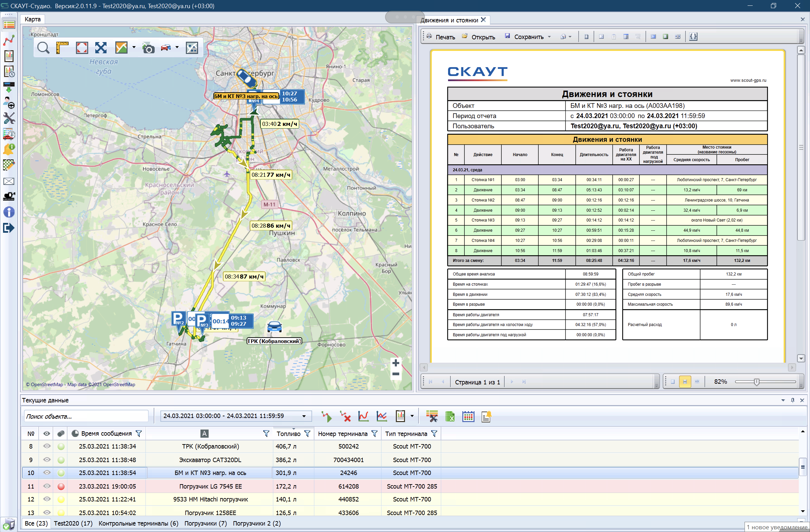Open the date range period dropdown

[304, 416]
